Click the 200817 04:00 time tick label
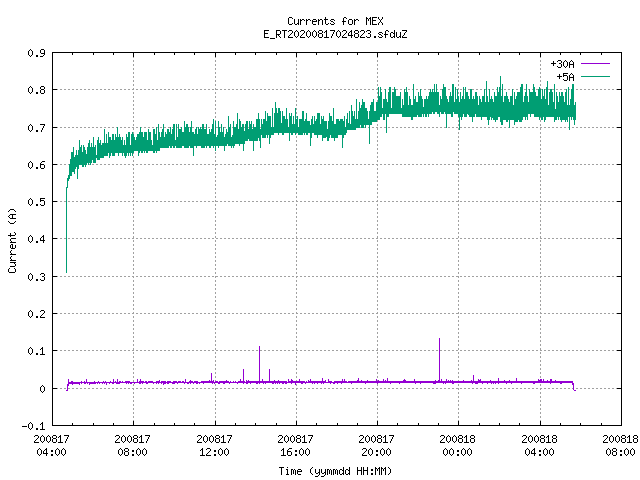 click(x=51, y=445)
